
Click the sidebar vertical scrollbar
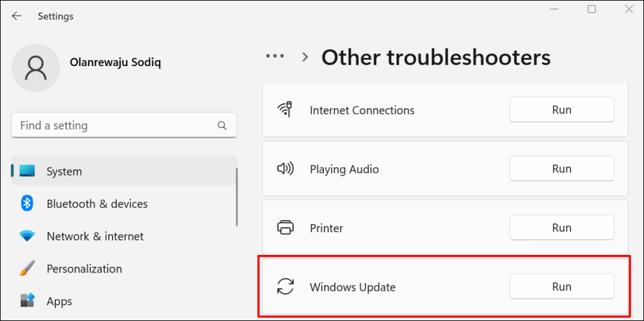(x=236, y=196)
